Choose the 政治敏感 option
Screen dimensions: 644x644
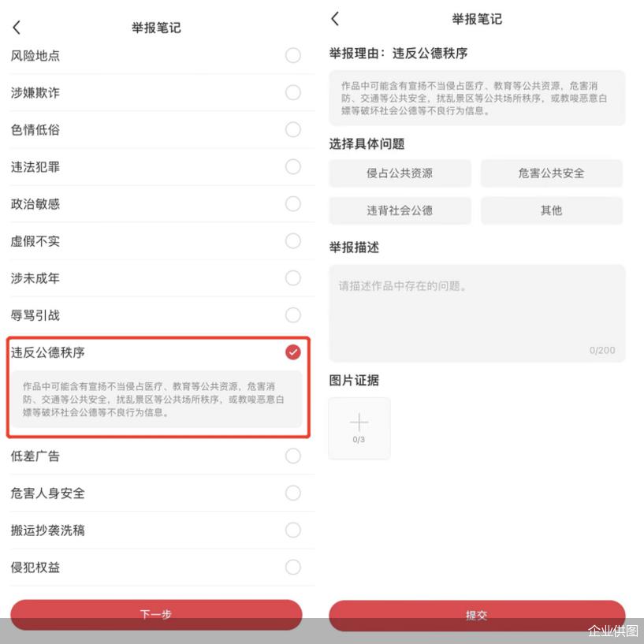[x=293, y=203]
